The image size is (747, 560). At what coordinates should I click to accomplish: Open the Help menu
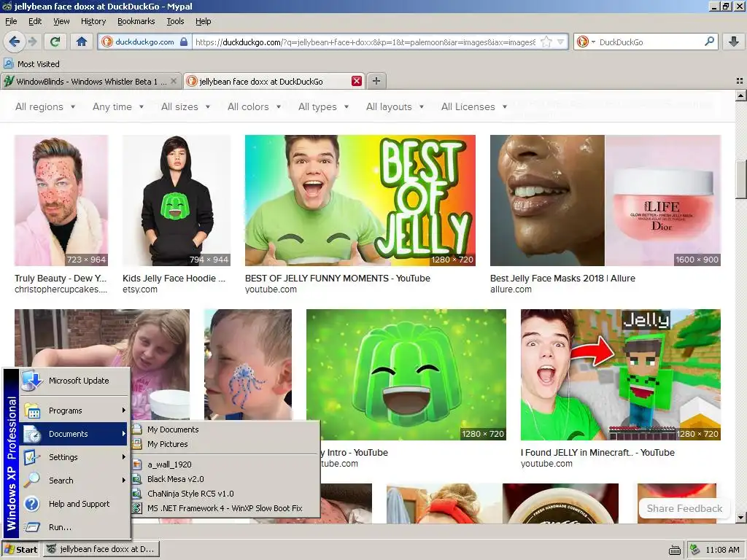204,21
